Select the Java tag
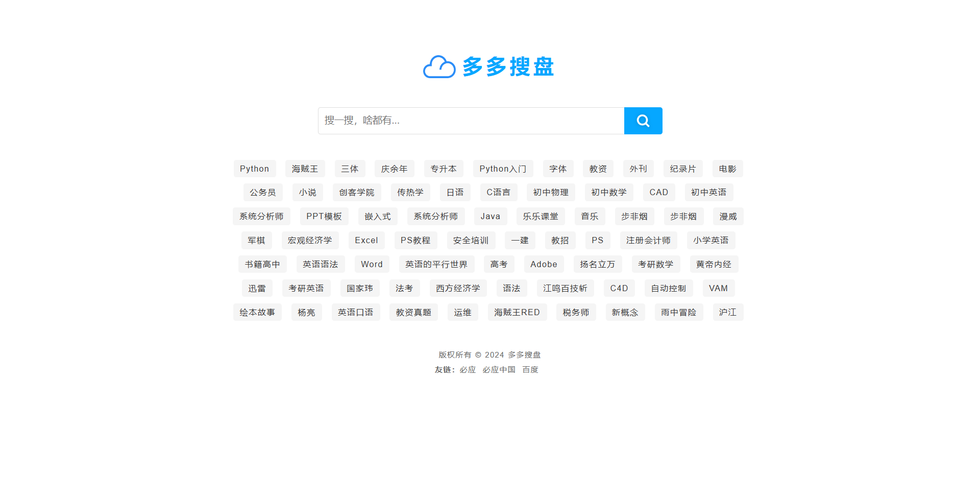 point(490,216)
